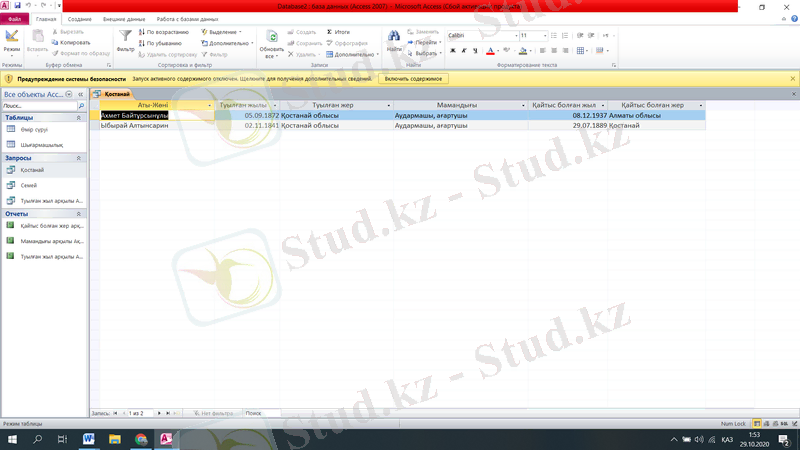Image resolution: width=800 pixels, height=450 pixels.
Task: Click the Undo icon in quick access toolbar
Action: [x=29, y=6]
